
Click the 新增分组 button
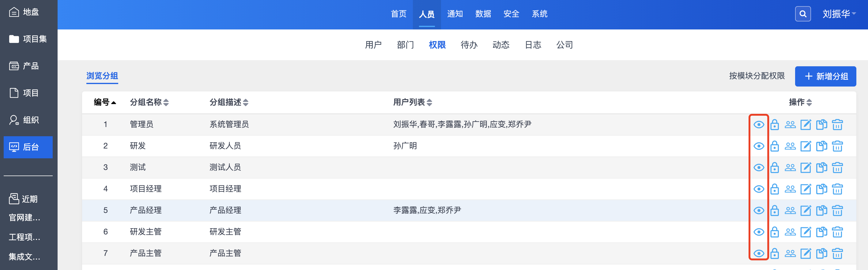click(x=825, y=76)
